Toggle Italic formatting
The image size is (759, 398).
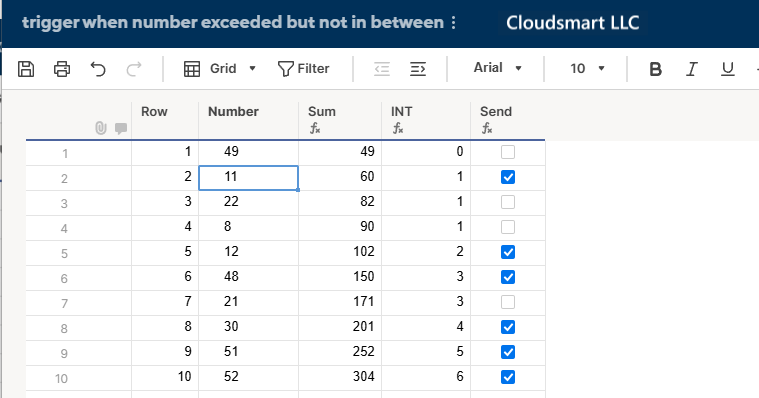tap(692, 69)
